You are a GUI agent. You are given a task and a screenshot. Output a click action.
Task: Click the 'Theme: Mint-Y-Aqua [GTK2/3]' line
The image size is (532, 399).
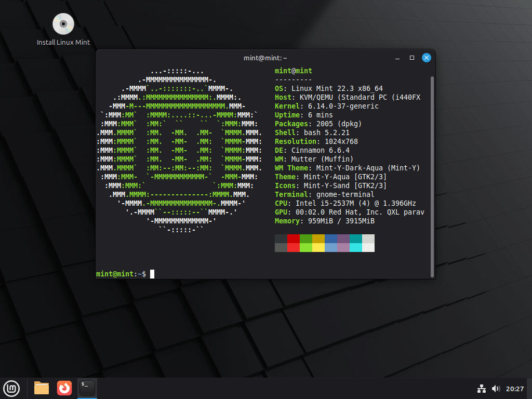pos(331,177)
